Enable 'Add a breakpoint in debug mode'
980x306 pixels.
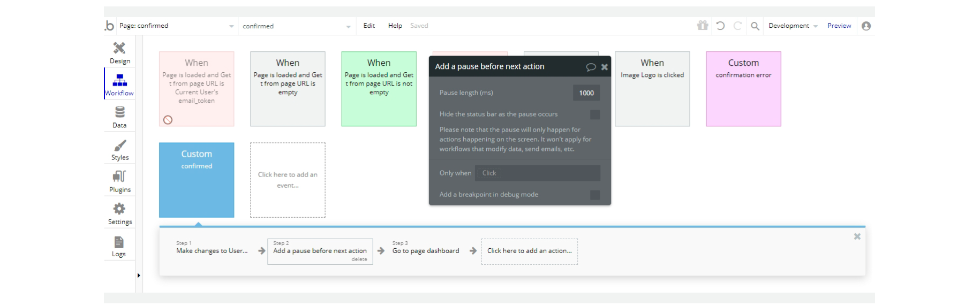[x=594, y=195]
